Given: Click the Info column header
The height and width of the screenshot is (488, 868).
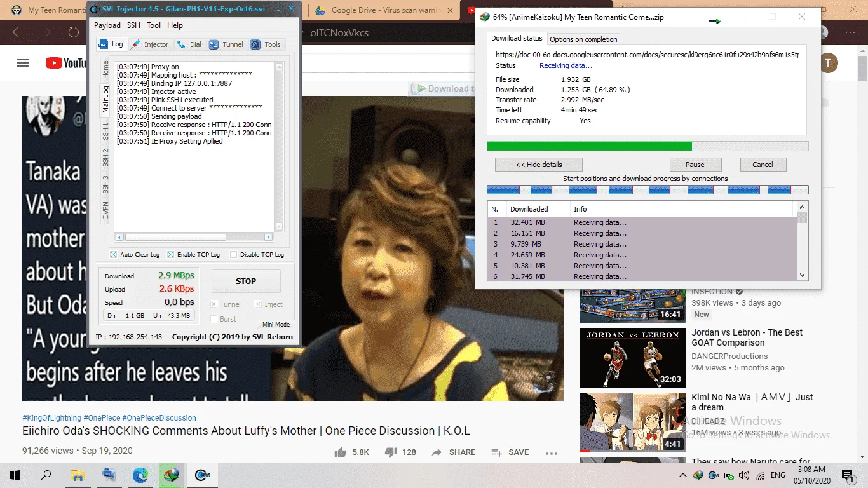Looking at the screenshot, I should pos(681,209).
